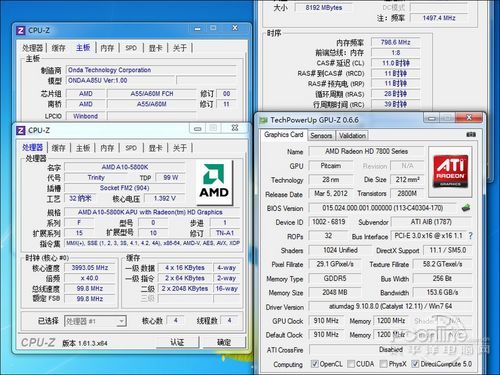500x375 pixels.
Task: Minimize the front CPU-Z processor window
Action: (x=198, y=128)
